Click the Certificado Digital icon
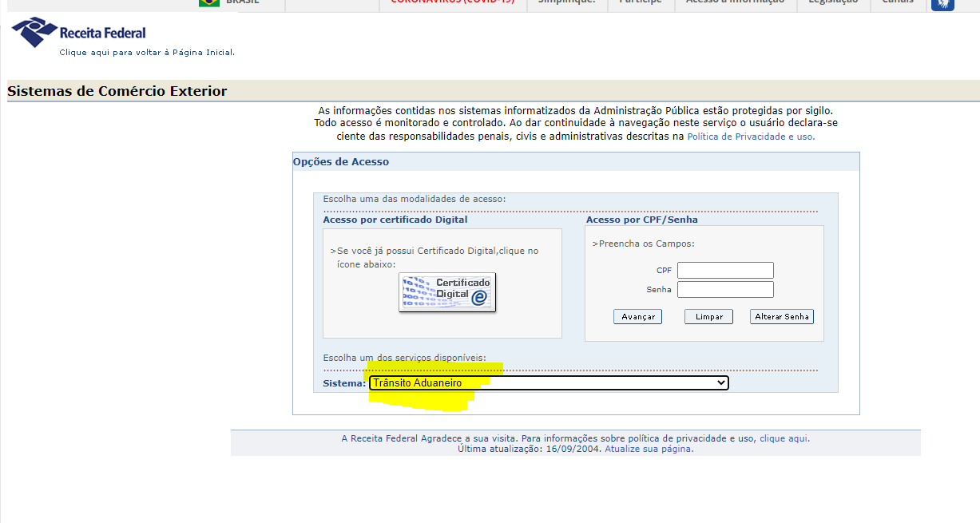The height and width of the screenshot is (523, 980). pos(447,292)
